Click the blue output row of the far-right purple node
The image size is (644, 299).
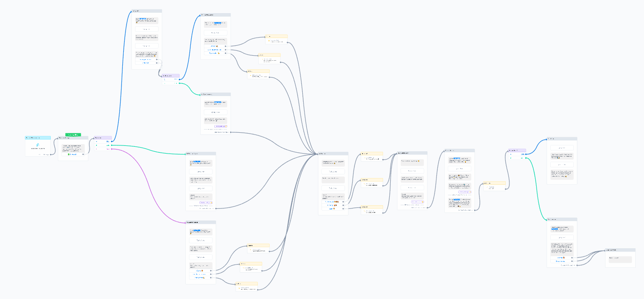click(x=517, y=154)
